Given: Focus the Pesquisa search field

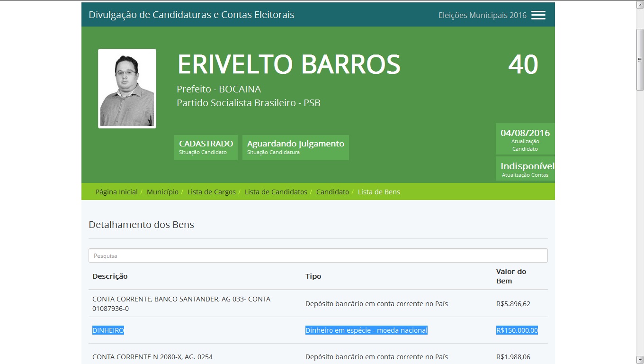Looking at the screenshot, I should tap(318, 255).
